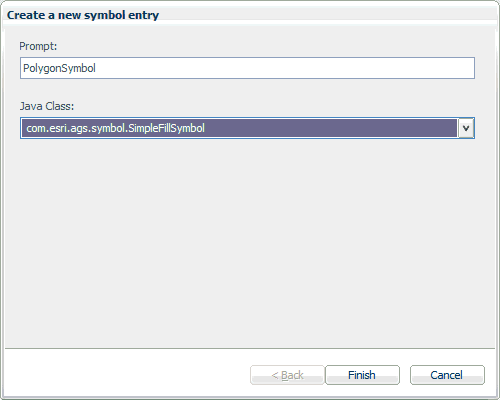This screenshot has width=500, height=400.
Task: Click the "Java Class:" label
Action: [47, 106]
